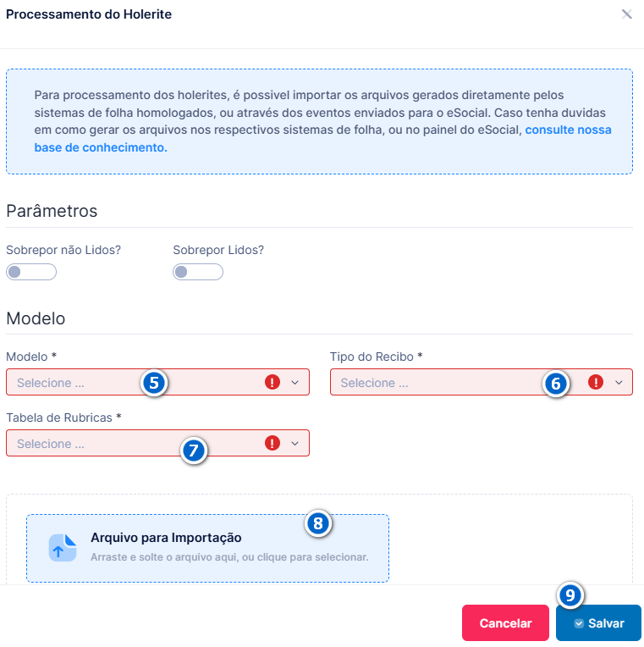Click the step 9 badge above Salvar

tap(570, 595)
